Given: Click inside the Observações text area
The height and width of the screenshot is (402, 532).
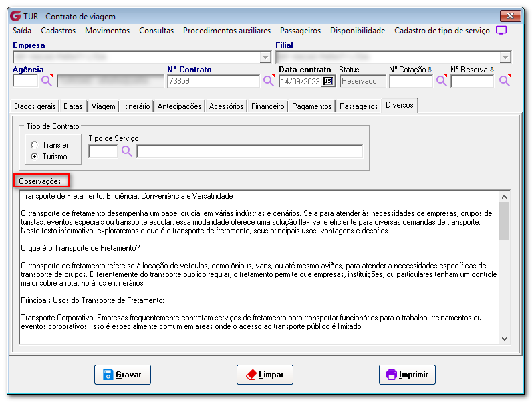Looking at the screenshot, I should [259, 268].
